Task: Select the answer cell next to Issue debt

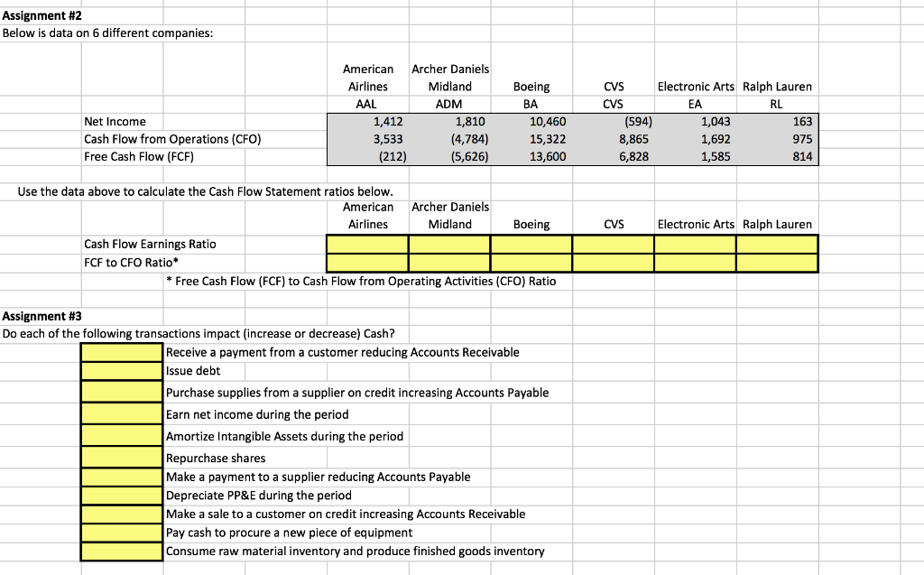Action: click(x=121, y=370)
